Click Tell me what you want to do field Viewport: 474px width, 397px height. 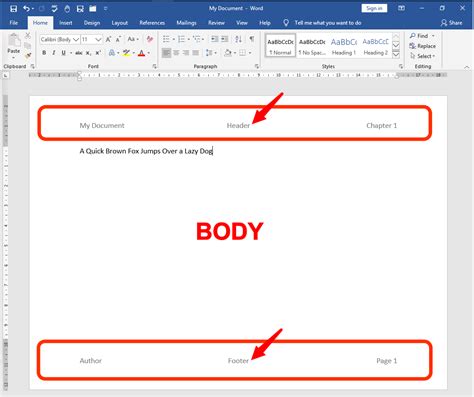[328, 23]
